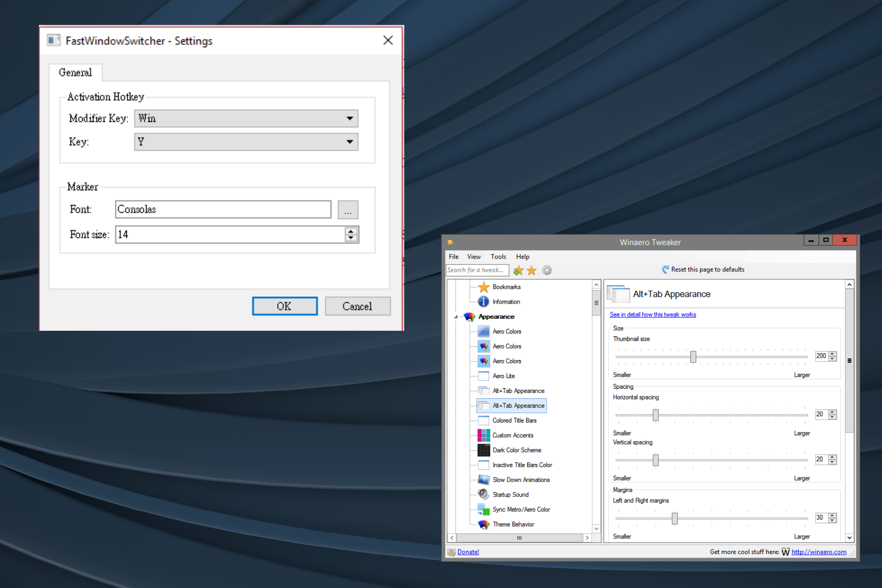Click the reset arrow icon beside Reset this page
The width and height of the screenshot is (882, 588).
tap(665, 270)
